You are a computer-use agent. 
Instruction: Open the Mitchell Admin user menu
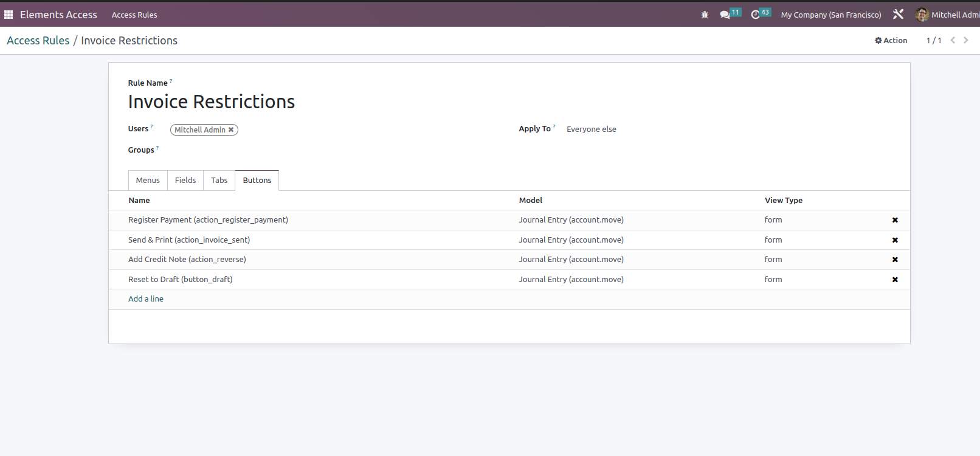click(x=948, y=15)
